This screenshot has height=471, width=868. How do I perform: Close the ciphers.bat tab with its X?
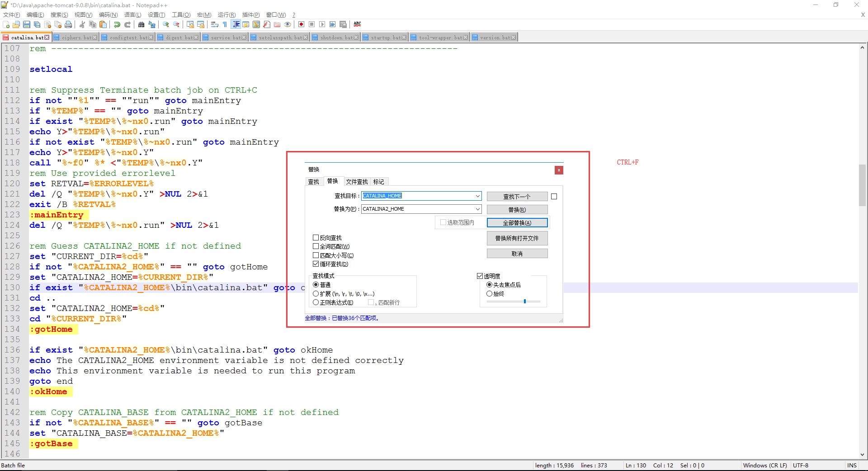coord(95,38)
